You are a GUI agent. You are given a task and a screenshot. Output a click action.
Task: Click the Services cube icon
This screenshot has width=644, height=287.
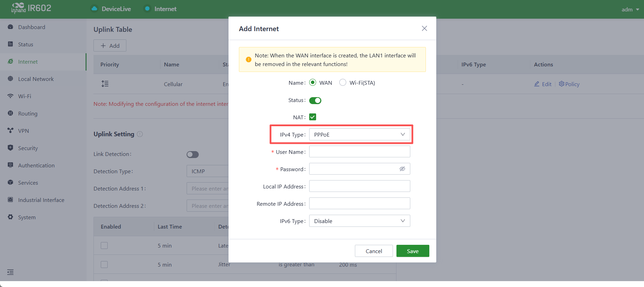[x=10, y=183]
